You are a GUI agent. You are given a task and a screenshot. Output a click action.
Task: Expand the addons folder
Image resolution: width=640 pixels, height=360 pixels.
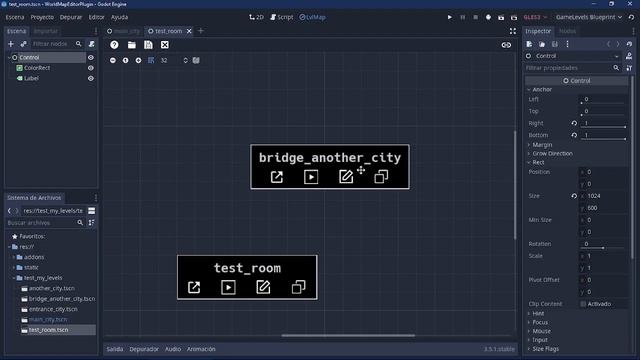tap(14, 257)
